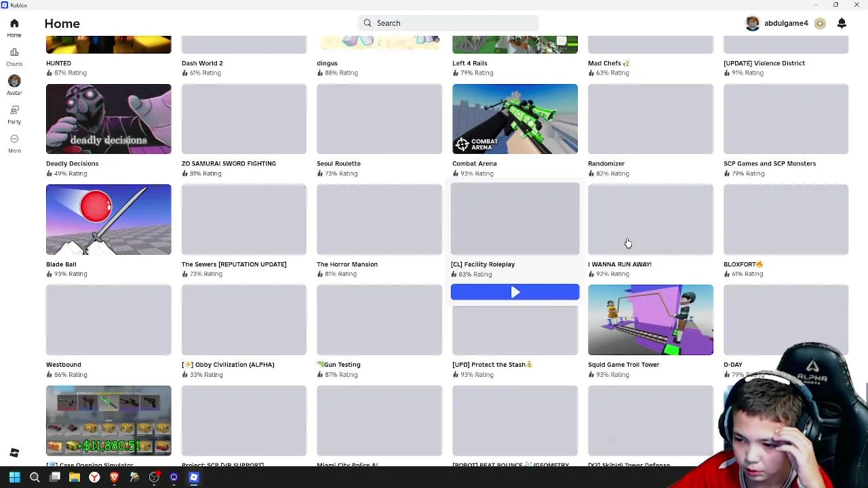Screen dimensions: 868x488
Task: Open the BLOXFORT game title
Action: [743, 264]
